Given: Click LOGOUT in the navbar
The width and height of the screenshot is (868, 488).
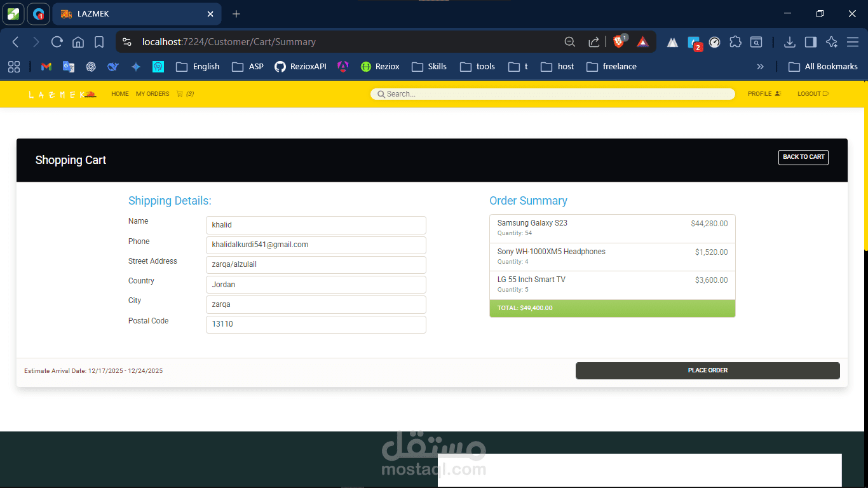Looking at the screenshot, I should point(813,94).
